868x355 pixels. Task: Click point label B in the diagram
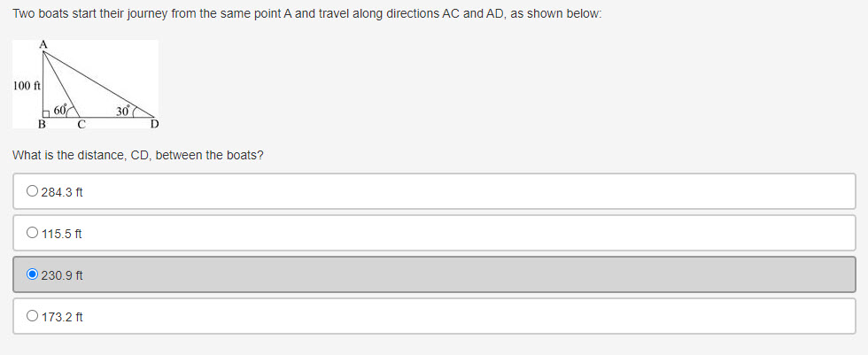pos(41,125)
